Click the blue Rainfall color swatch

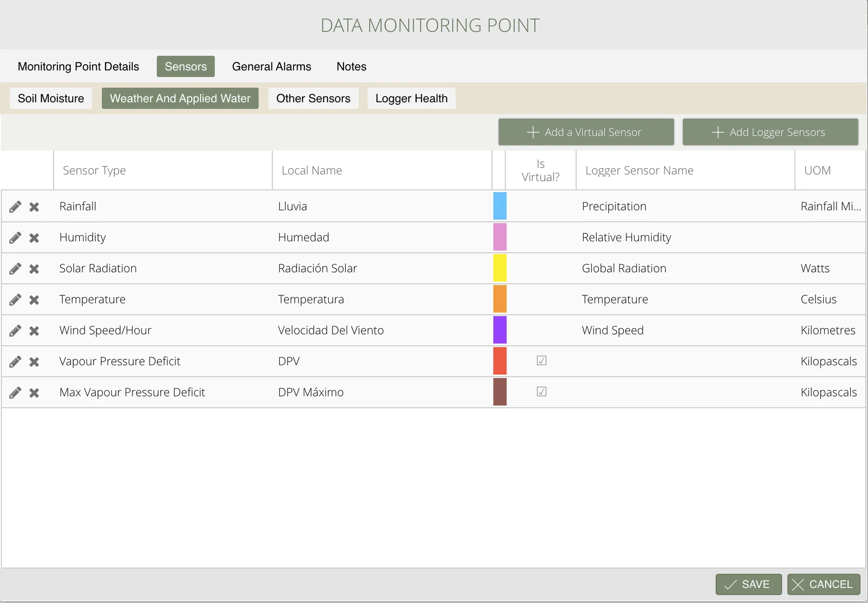[500, 206]
